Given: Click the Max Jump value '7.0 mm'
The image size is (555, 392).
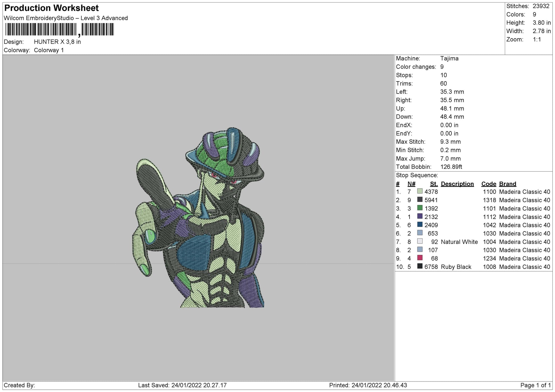Looking at the screenshot, I should tap(450, 159).
